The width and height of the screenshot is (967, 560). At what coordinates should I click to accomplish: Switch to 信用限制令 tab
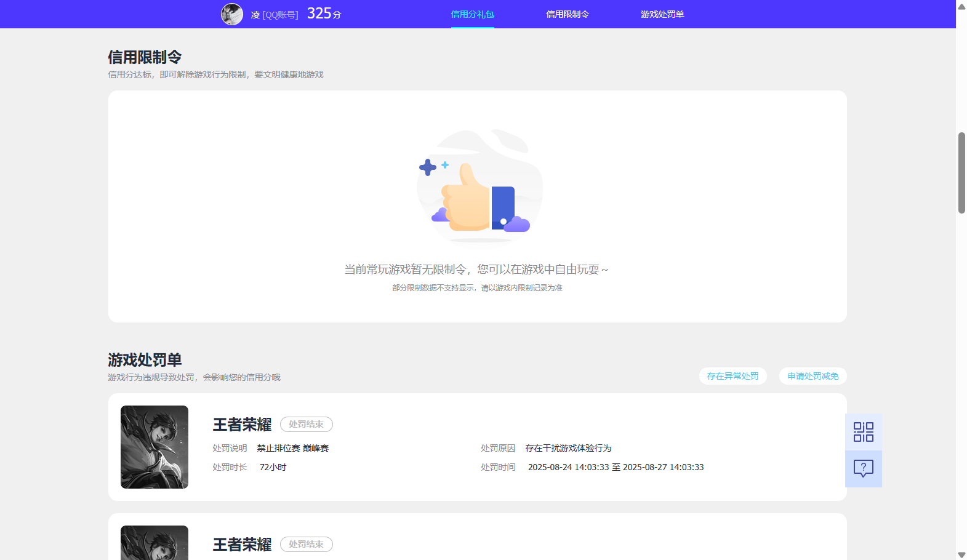568,14
